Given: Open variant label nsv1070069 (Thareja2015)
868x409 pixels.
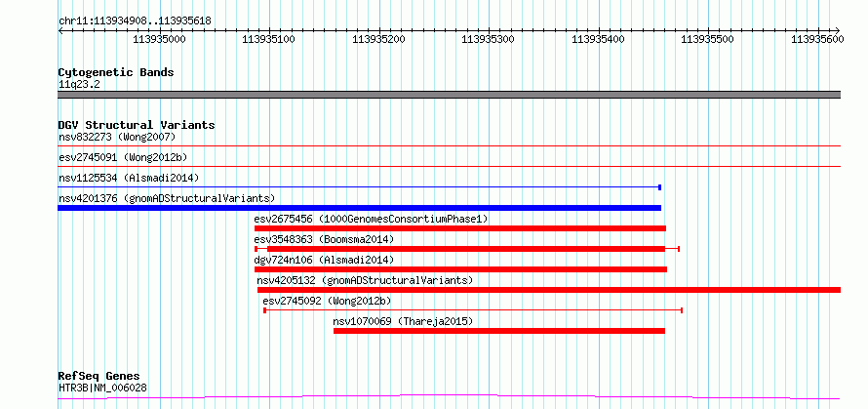Looking at the screenshot, I should tap(403, 321).
